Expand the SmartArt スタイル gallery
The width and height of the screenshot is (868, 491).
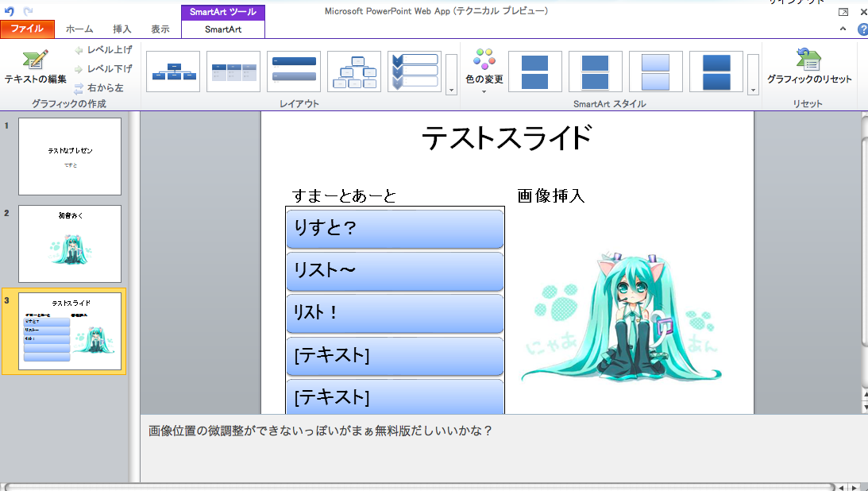(x=753, y=74)
